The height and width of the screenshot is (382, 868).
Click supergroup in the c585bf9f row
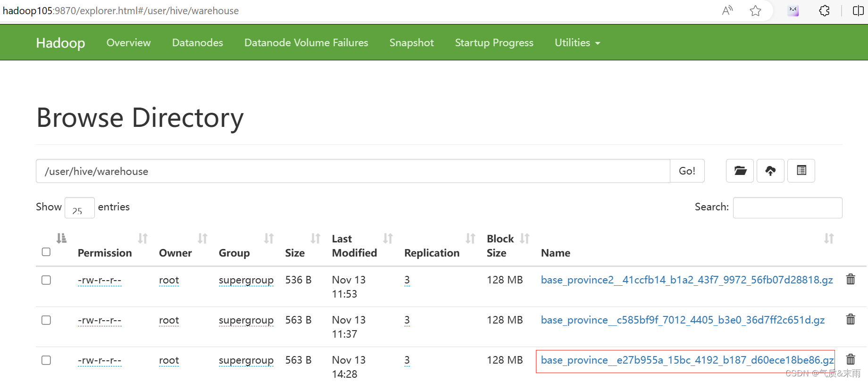pyautogui.click(x=246, y=320)
